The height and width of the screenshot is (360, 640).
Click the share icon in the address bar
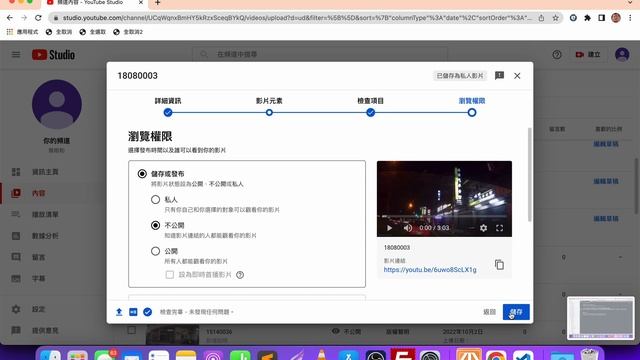tap(541, 18)
